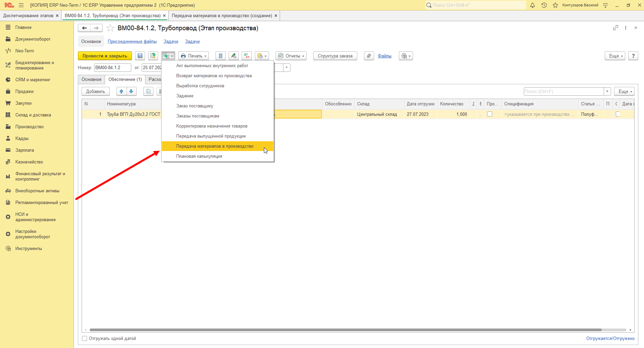Viewport: 644px width, 348px height.
Task: Expand the Печать dropdown
Action: tap(193, 56)
